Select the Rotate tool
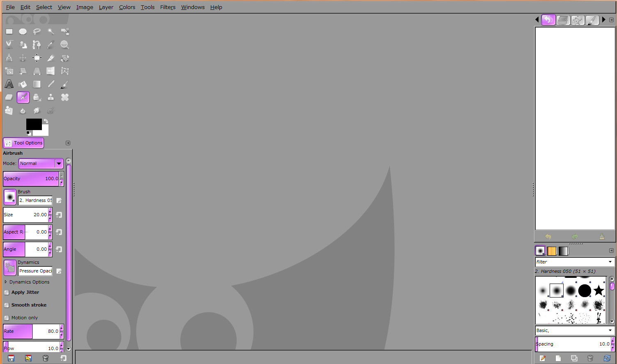 click(65, 58)
